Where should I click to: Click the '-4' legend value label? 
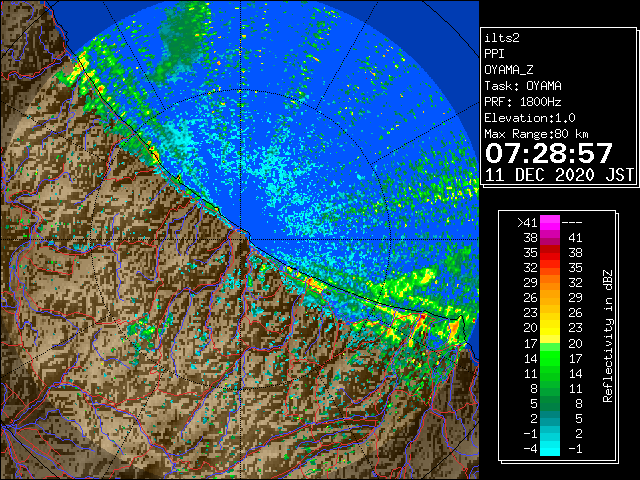pyautogui.click(x=530, y=449)
